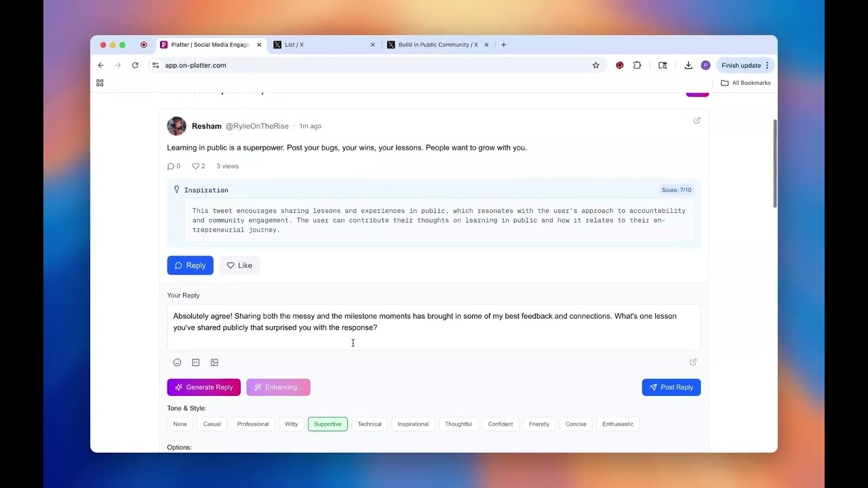Switch to Build in Public Community tab
The image size is (868, 488).
click(x=438, y=45)
